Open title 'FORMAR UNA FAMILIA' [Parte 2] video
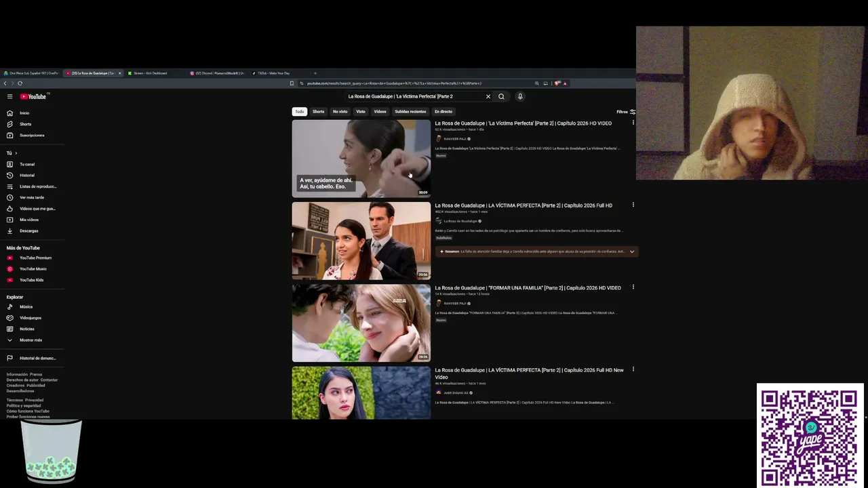This screenshot has height=488, width=868. (528, 288)
